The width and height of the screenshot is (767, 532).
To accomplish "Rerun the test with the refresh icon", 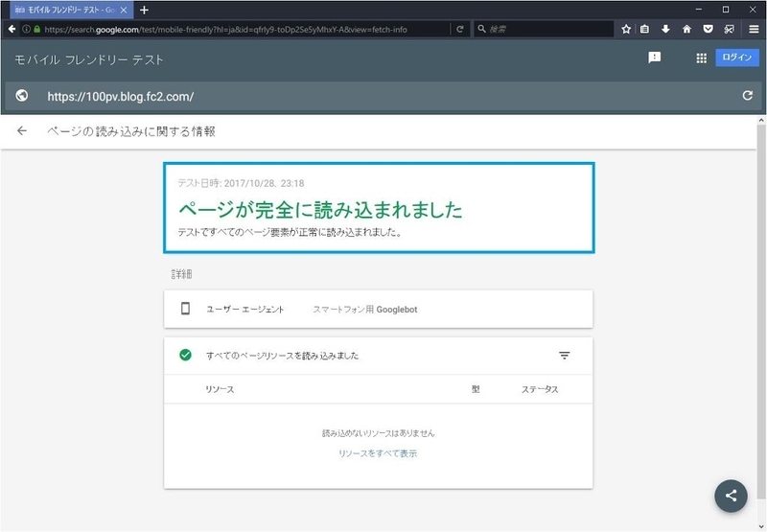I will tap(747, 95).
